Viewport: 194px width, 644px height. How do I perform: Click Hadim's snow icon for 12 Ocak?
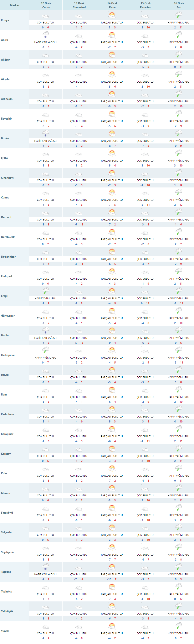coord(45,331)
